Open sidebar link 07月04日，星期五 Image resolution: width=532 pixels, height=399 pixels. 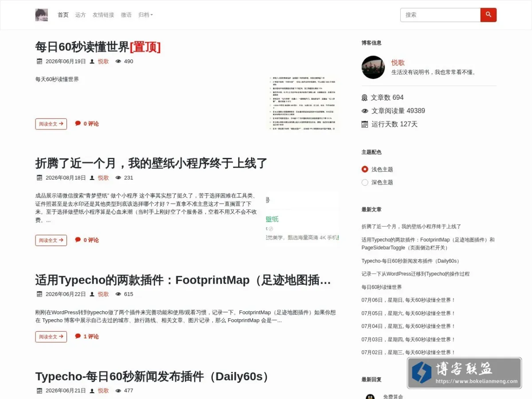point(408,326)
